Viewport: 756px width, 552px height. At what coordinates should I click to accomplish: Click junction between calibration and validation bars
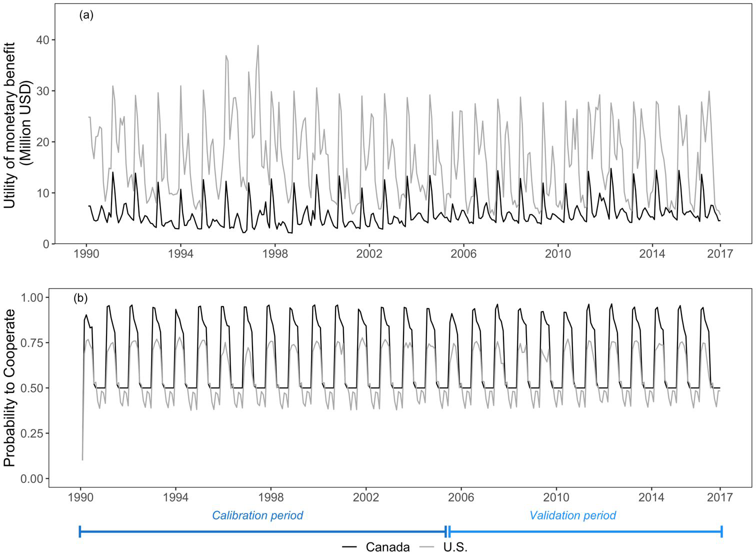pyautogui.click(x=447, y=531)
